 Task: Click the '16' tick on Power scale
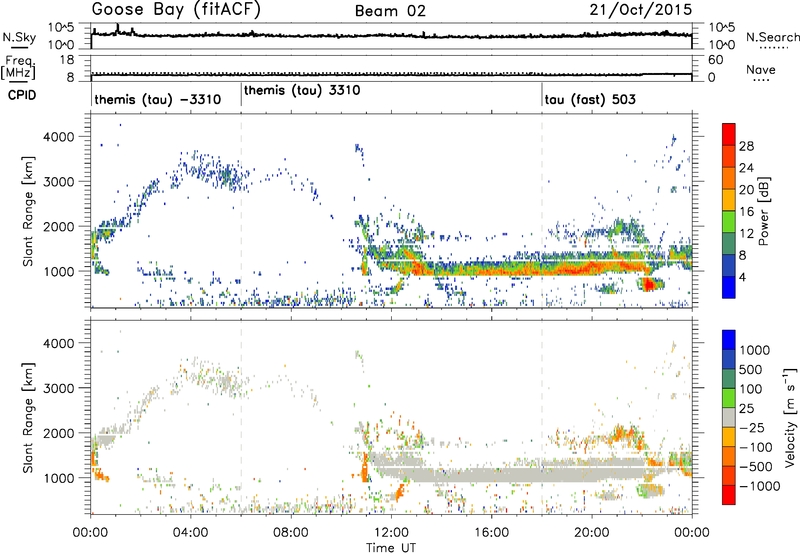pos(746,212)
